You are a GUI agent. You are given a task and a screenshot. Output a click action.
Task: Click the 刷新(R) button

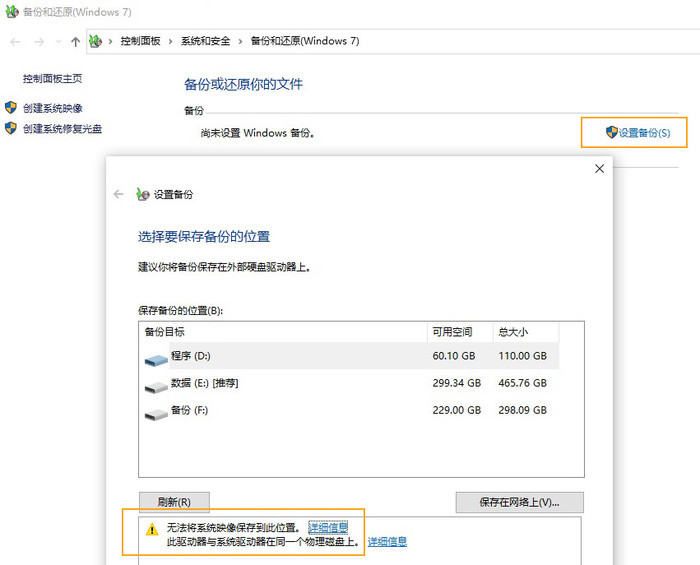174,502
